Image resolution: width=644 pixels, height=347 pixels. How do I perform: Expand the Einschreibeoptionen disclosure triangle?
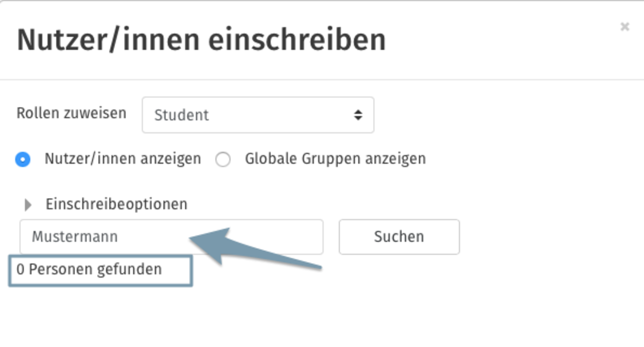pos(28,205)
